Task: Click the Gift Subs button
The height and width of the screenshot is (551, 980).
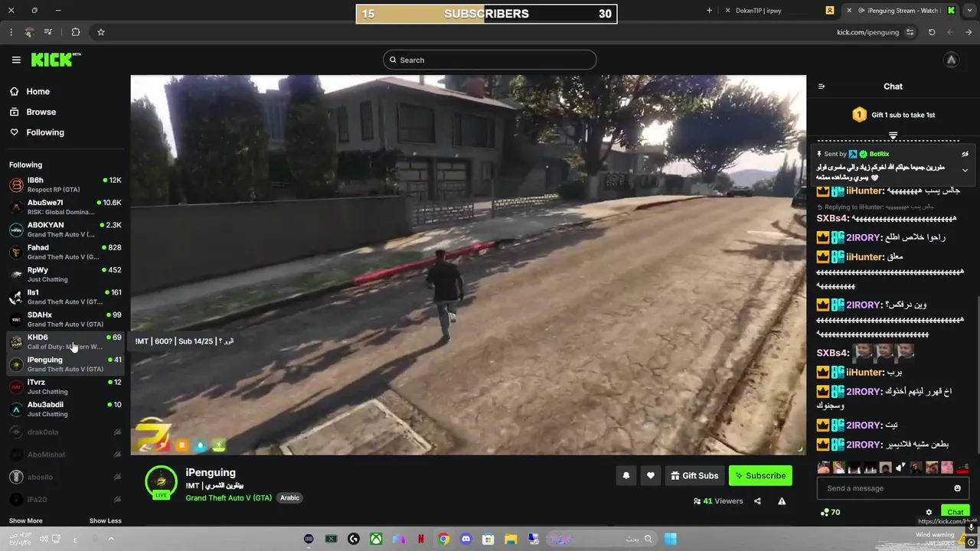Action: tap(694, 475)
